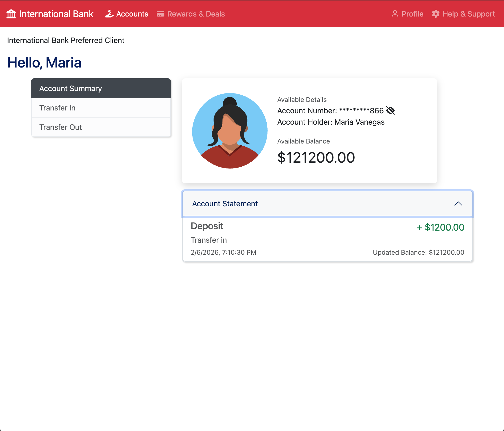
Task: Open Rewards & Deals card icon
Action: click(x=160, y=14)
